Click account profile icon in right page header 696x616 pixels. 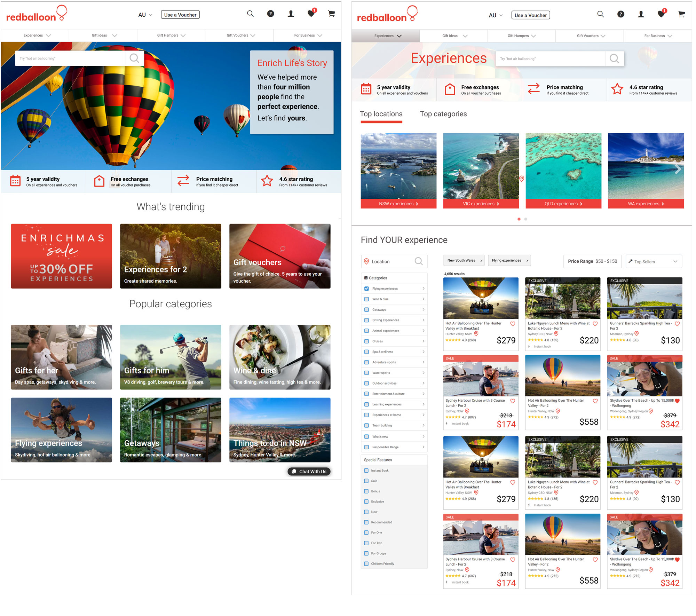[x=641, y=14]
